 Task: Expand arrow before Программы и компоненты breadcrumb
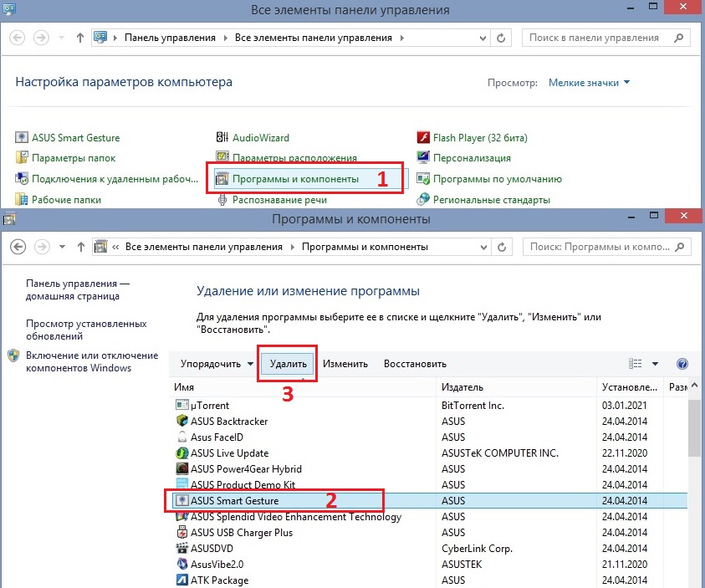coord(293,247)
